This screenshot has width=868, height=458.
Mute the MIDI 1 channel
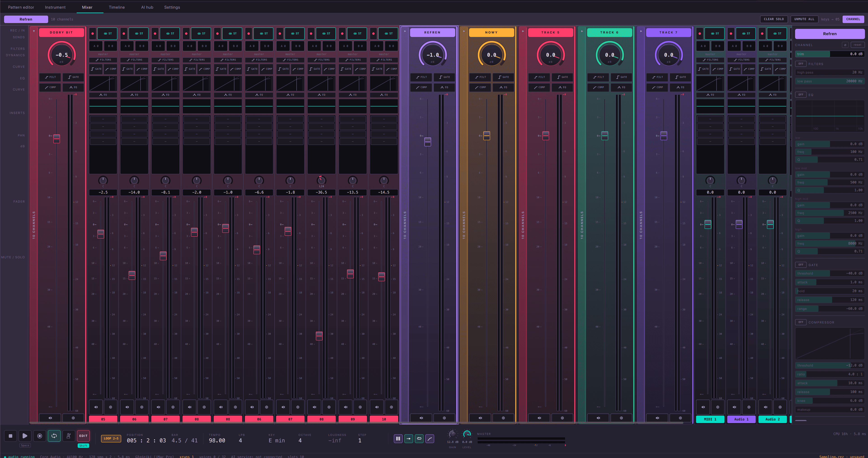[x=703, y=407]
